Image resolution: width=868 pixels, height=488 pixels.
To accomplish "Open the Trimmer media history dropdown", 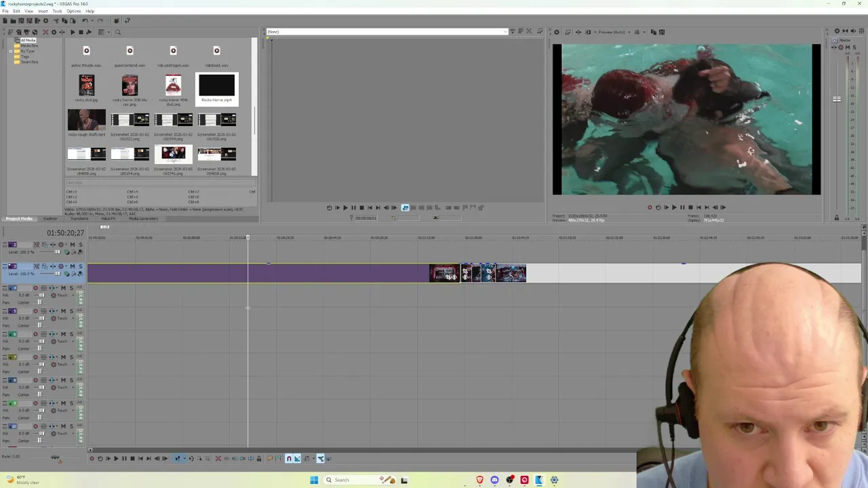I will [505, 32].
